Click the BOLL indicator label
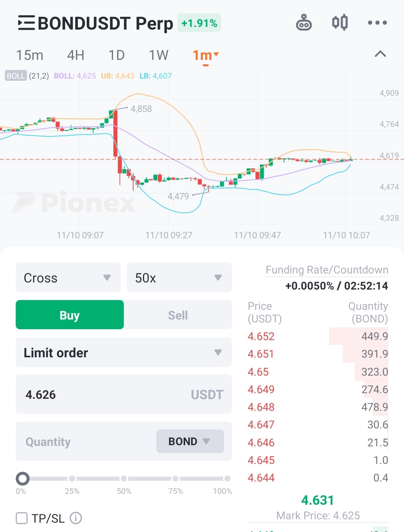Viewport: 404px width, 532px height. (x=16, y=76)
